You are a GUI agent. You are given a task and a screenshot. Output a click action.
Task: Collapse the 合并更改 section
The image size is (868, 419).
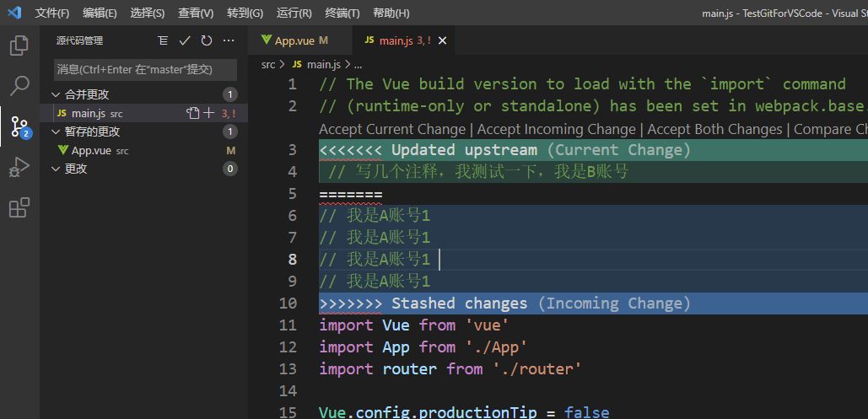(55, 94)
